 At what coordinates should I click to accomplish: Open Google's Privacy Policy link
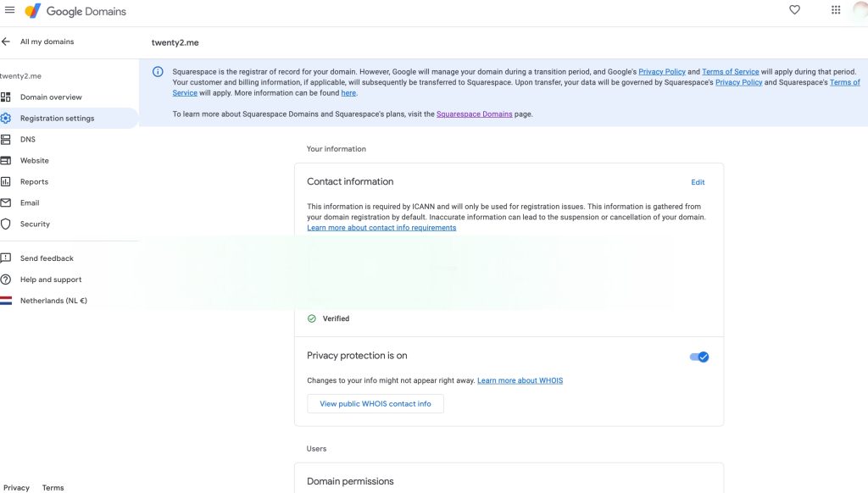tap(662, 72)
